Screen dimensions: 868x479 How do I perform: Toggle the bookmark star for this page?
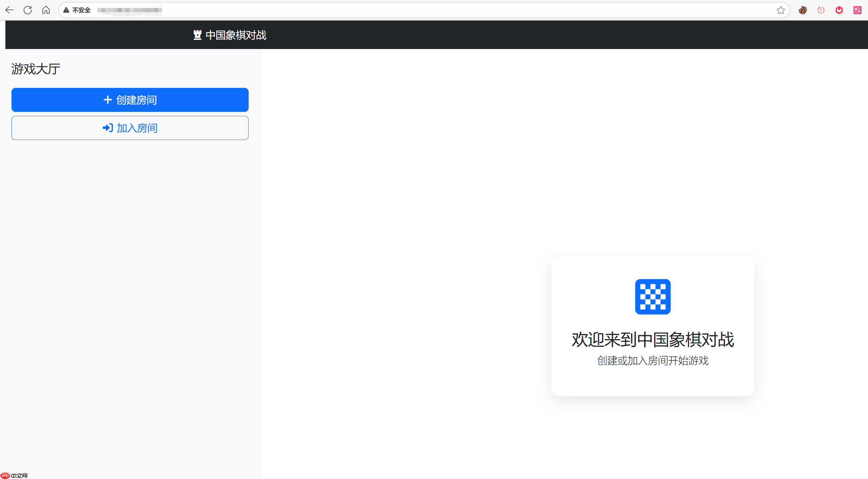click(x=780, y=10)
